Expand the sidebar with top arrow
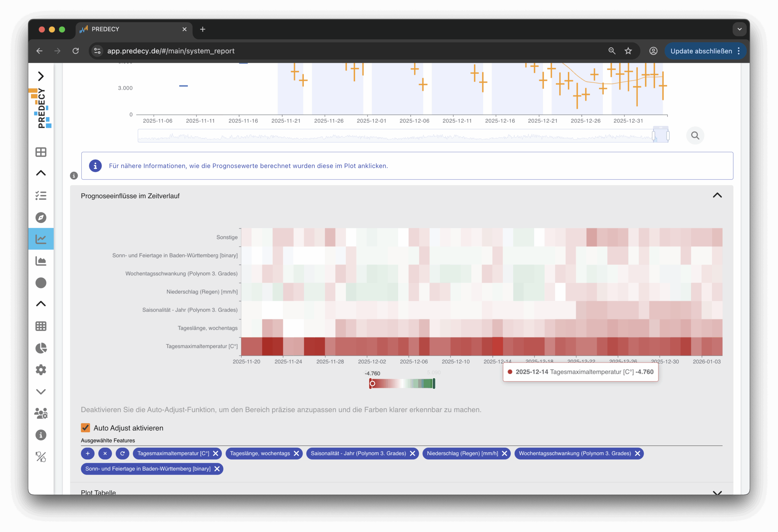The image size is (778, 532). click(x=41, y=76)
